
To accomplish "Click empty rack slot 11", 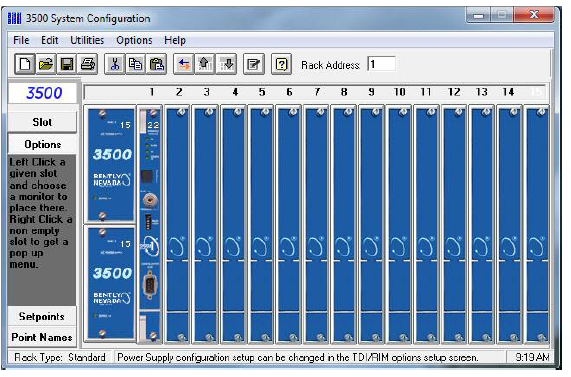I will [x=427, y=224].
